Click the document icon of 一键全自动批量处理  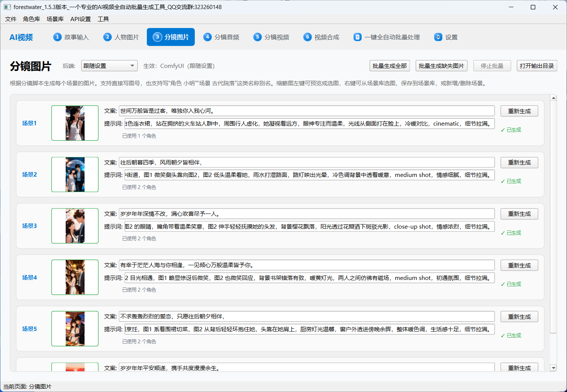point(357,37)
